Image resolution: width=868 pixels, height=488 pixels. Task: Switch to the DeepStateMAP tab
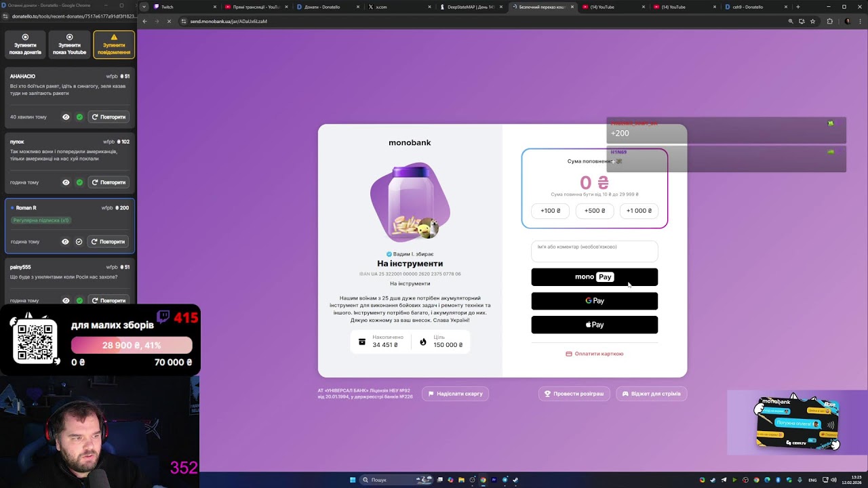pyautogui.click(x=471, y=7)
